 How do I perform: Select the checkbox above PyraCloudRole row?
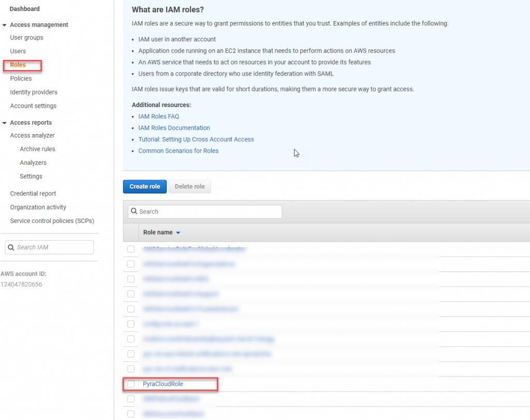[131, 369]
